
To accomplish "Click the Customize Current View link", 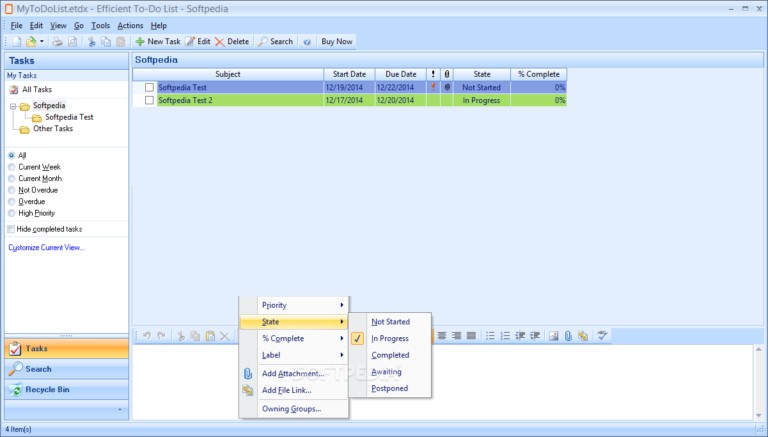I will click(x=47, y=247).
